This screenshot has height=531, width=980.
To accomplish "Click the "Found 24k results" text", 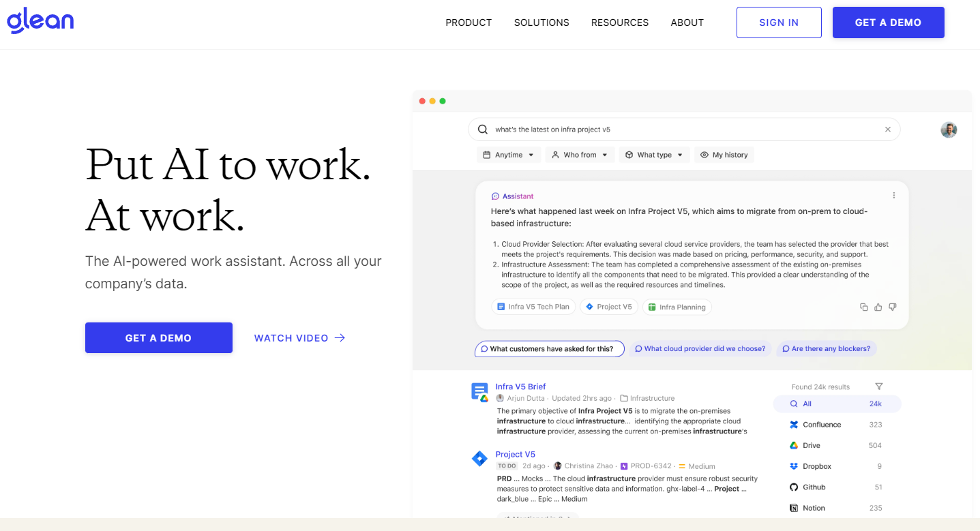I will click(820, 387).
